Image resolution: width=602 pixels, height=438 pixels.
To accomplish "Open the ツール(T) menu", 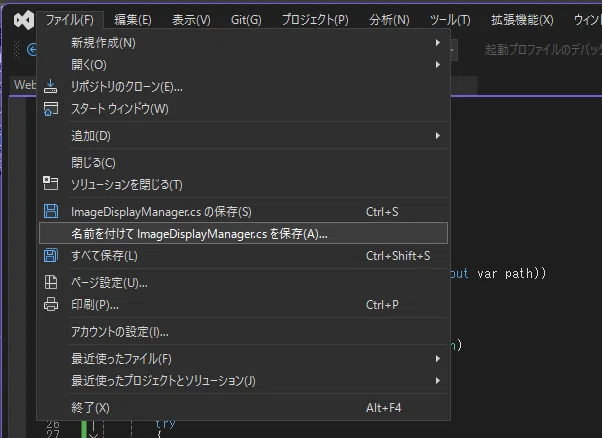I will coord(450,20).
